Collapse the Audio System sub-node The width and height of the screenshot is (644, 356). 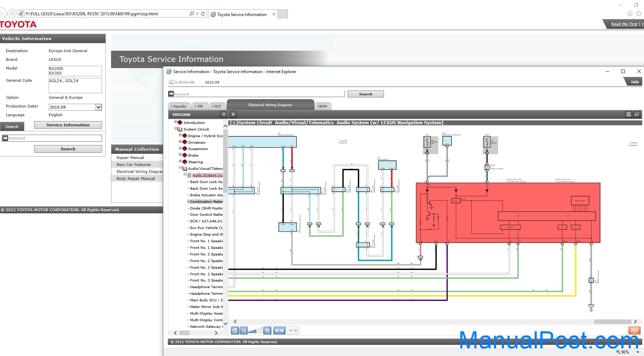[185, 175]
